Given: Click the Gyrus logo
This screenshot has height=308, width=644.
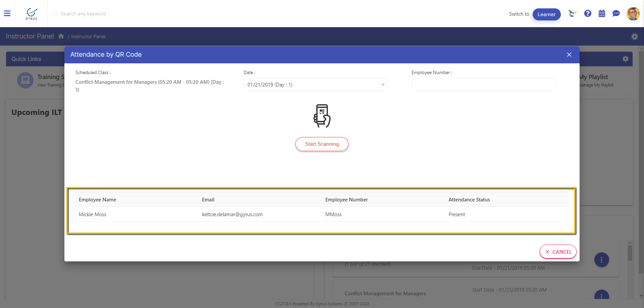Looking at the screenshot, I should (31, 14).
